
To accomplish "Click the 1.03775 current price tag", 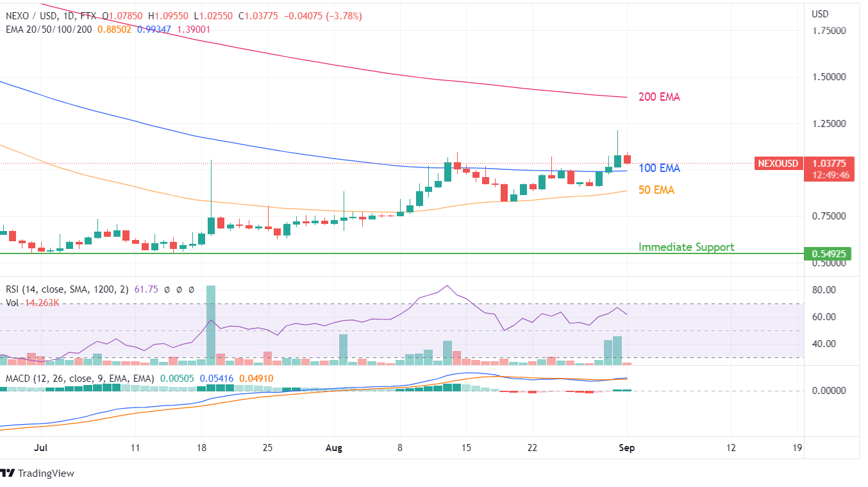I will (830, 164).
